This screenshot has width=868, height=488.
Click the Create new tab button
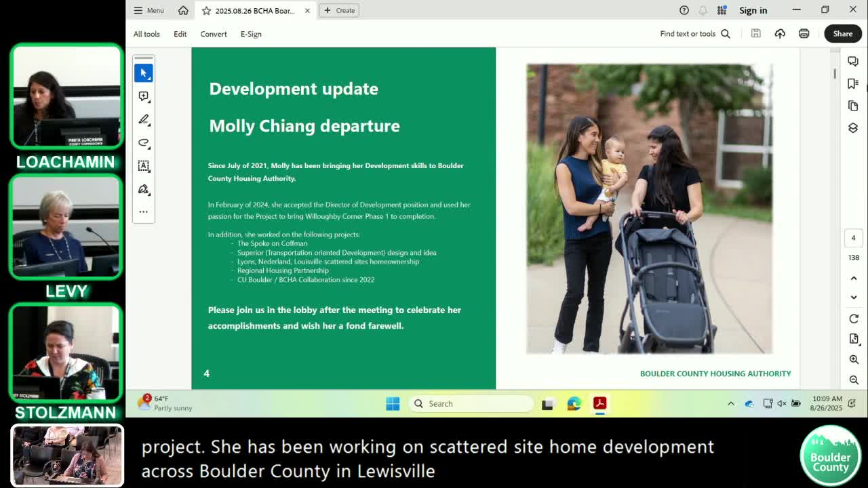(x=340, y=10)
